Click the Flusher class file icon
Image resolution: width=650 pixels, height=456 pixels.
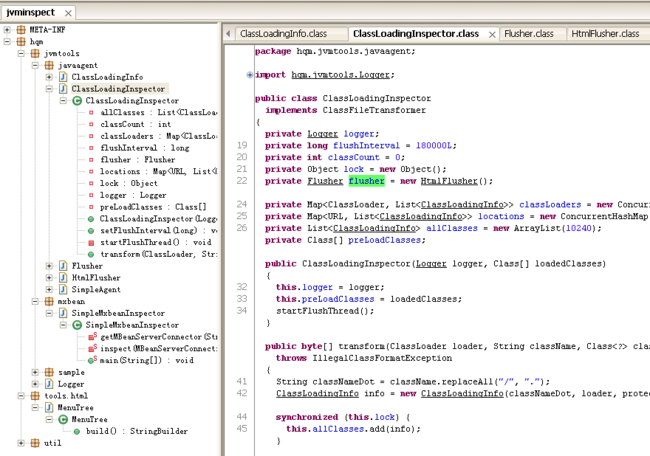(x=63, y=266)
